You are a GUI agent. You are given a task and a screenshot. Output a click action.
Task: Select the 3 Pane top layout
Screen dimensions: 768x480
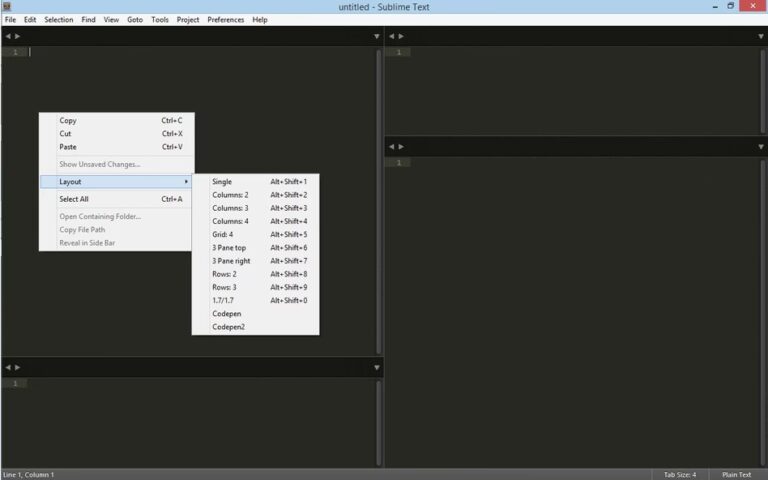(255, 248)
